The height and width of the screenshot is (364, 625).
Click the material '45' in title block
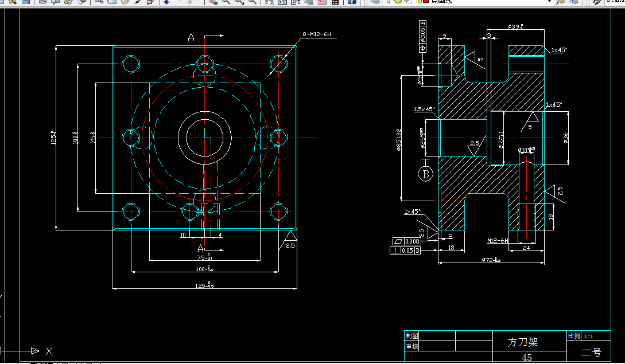(527, 358)
